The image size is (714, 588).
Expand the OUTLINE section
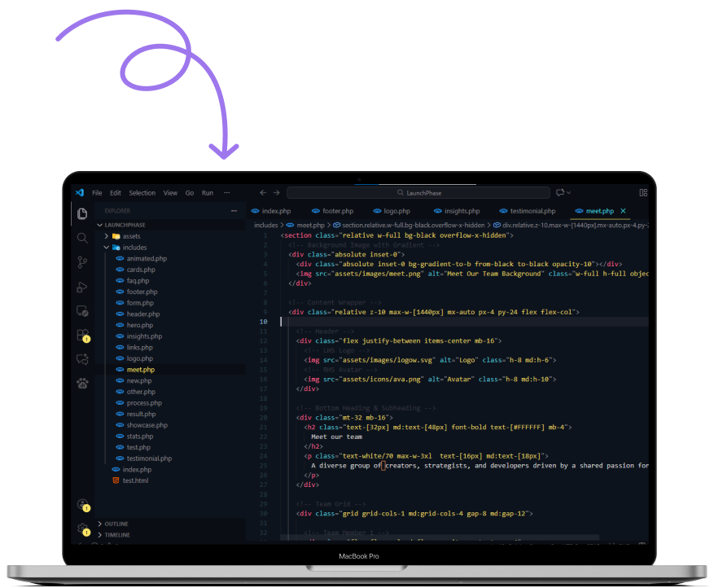pos(116,524)
